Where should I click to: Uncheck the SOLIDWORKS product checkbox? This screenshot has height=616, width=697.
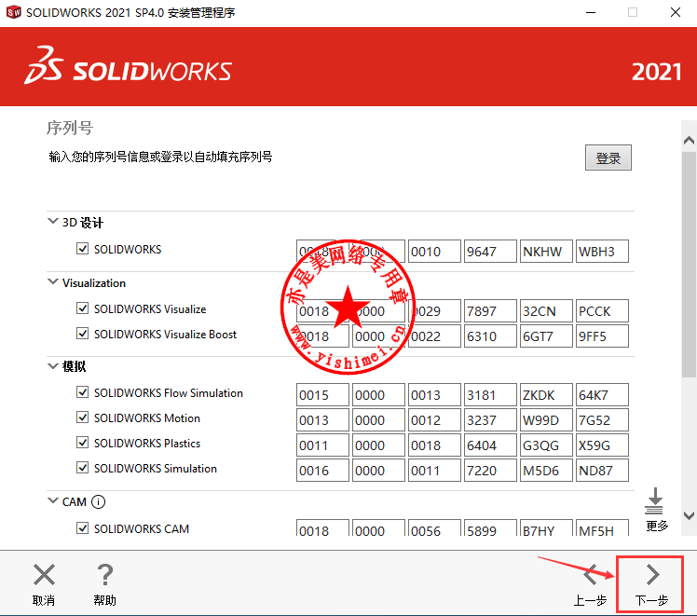(x=82, y=249)
